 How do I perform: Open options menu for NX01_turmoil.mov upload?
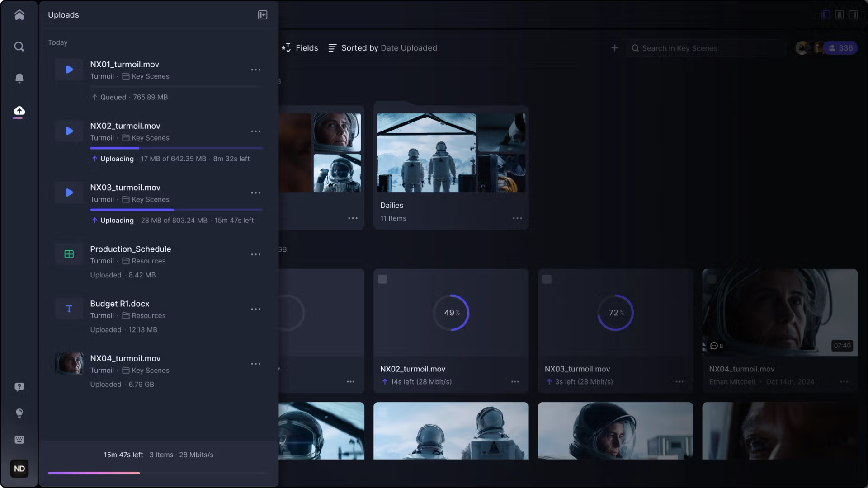[256, 70]
